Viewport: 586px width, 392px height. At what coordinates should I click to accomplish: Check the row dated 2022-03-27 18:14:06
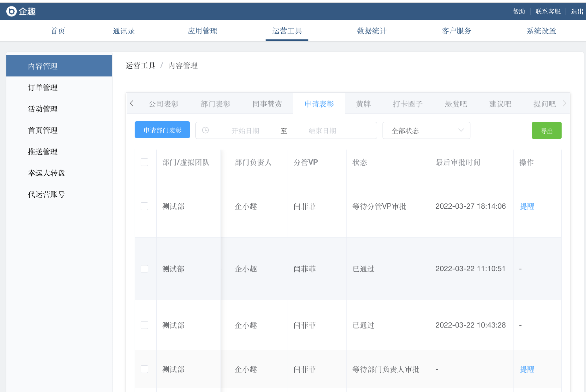(x=144, y=206)
